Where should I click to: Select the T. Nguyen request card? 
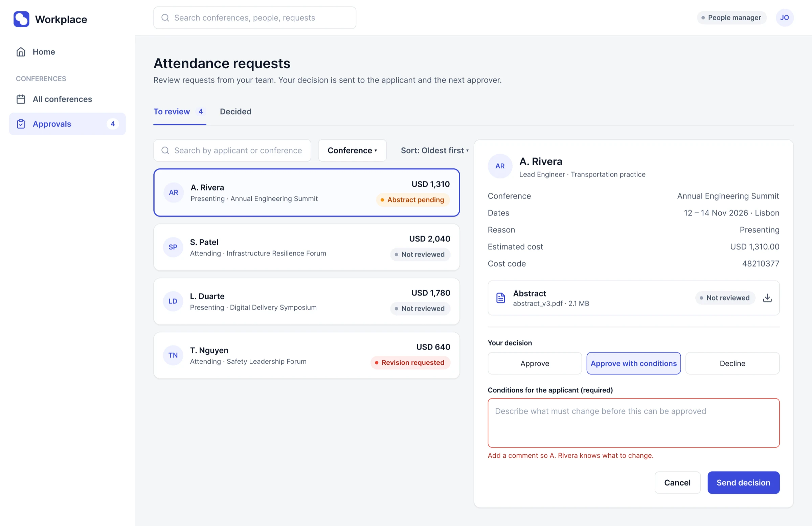click(x=307, y=355)
